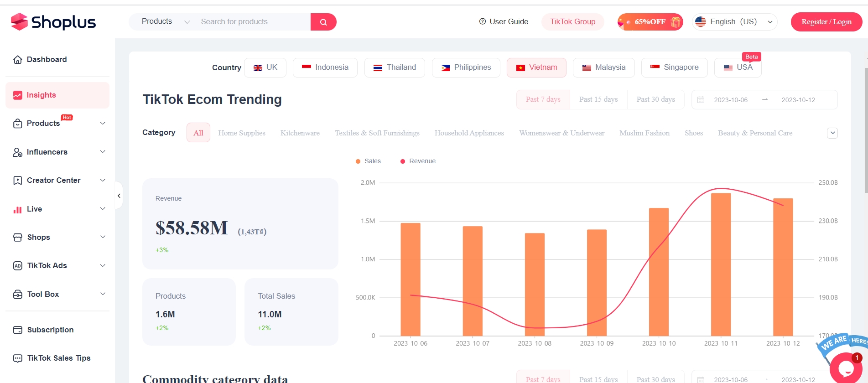The height and width of the screenshot is (383, 868).
Task: Click the Shops storefront icon
Action: point(18,238)
